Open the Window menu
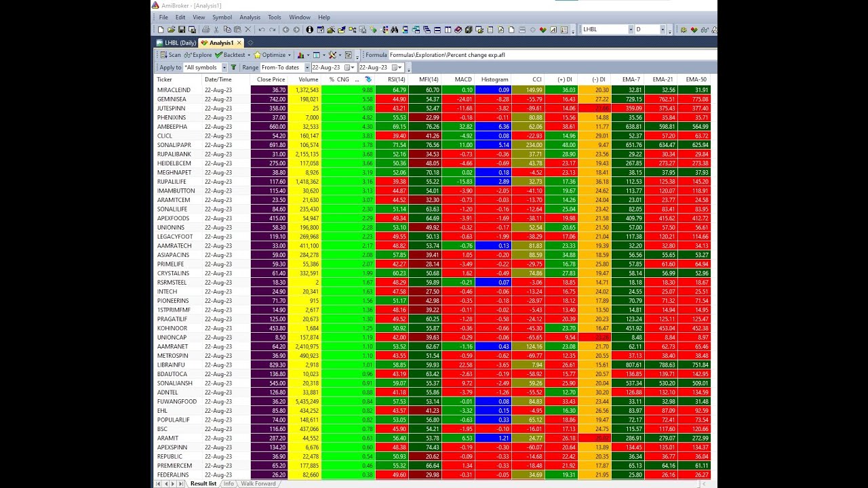The height and width of the screenshot is (488, 868). pyautogui.click(x=300, y=17)
